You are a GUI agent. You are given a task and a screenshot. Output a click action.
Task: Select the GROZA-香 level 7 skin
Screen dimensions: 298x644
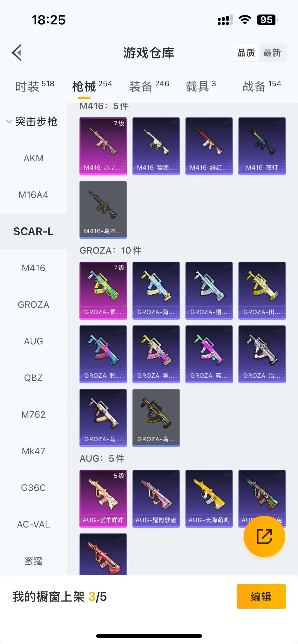(103, 291)
